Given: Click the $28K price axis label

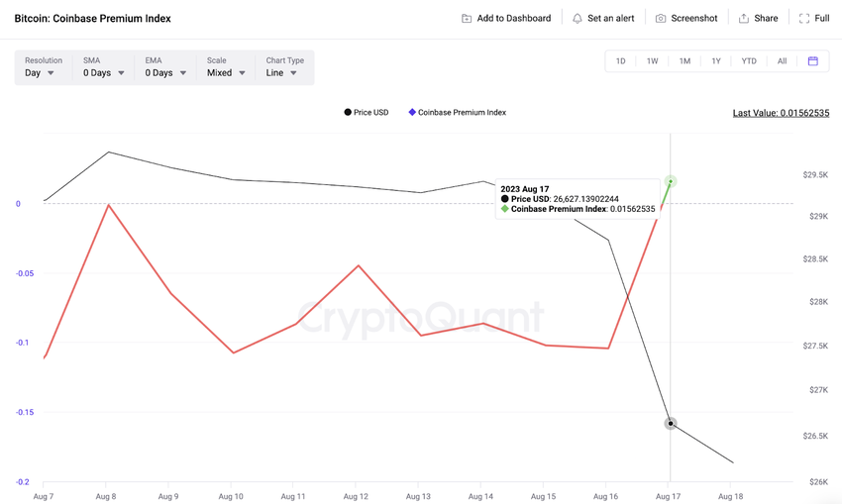Looking at the screenshot, I should click(x=818, y=302).
